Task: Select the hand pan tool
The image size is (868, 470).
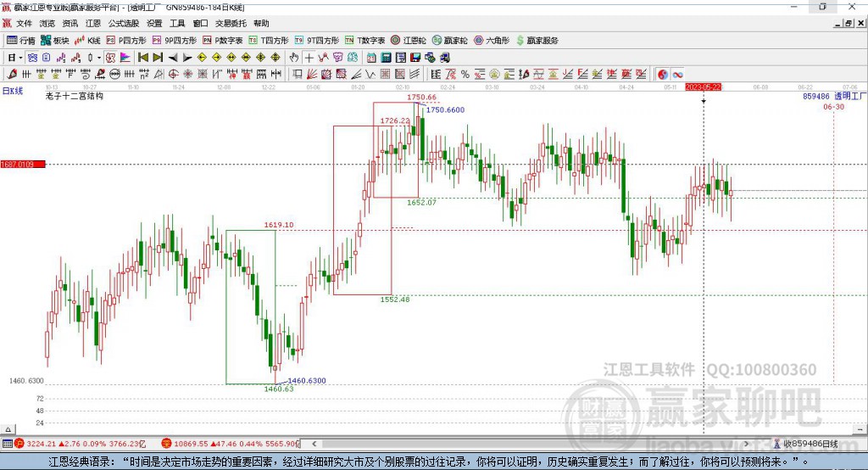Action: click(294, 58)
